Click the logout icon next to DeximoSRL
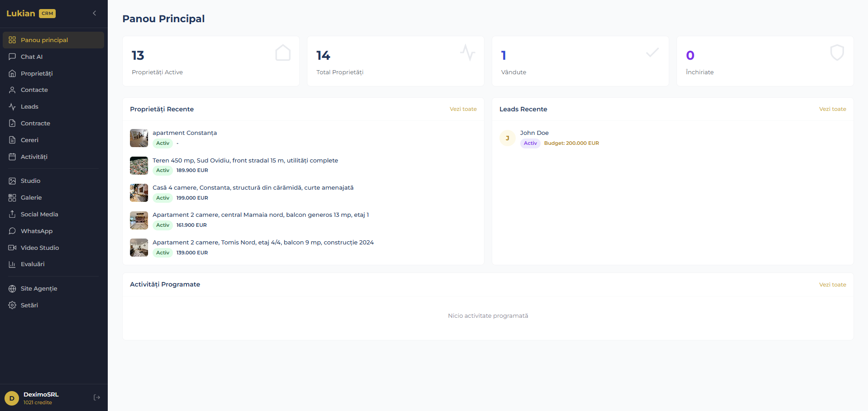This screenshot has height=411, width=868. point(96,397)
